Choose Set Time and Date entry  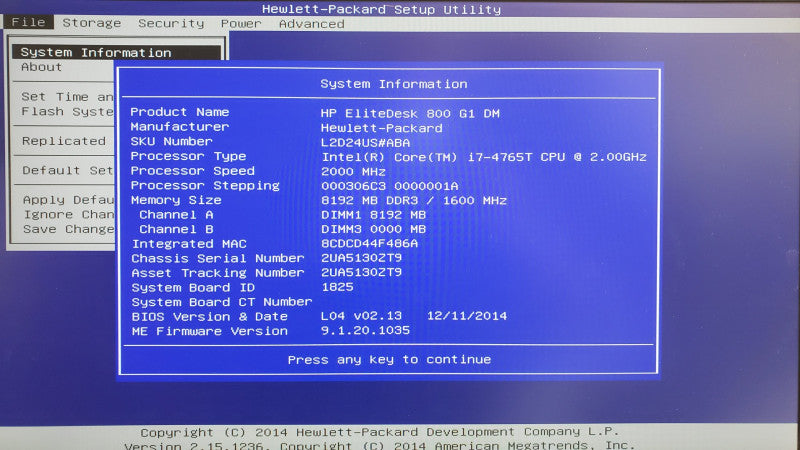(67, 96)
